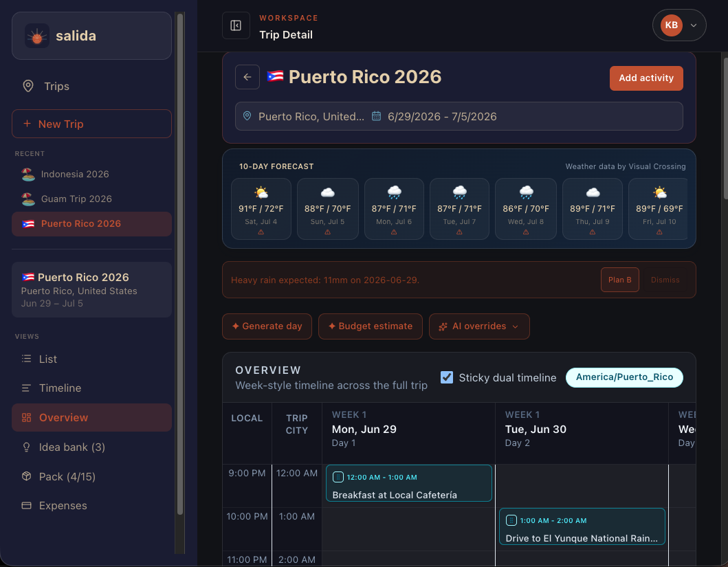Toggle the sidebar collapse icon
Viewport: 728px width, 567px height.
click(236, 25)
